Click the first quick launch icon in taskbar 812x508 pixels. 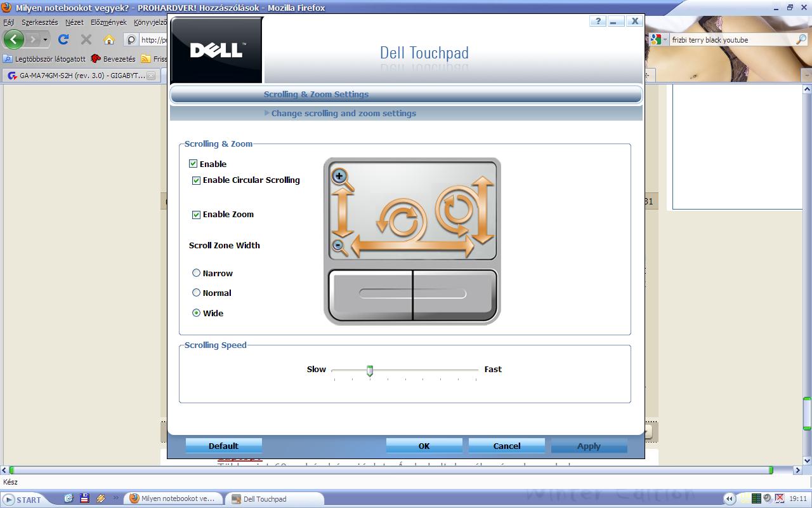click(69, 499)
